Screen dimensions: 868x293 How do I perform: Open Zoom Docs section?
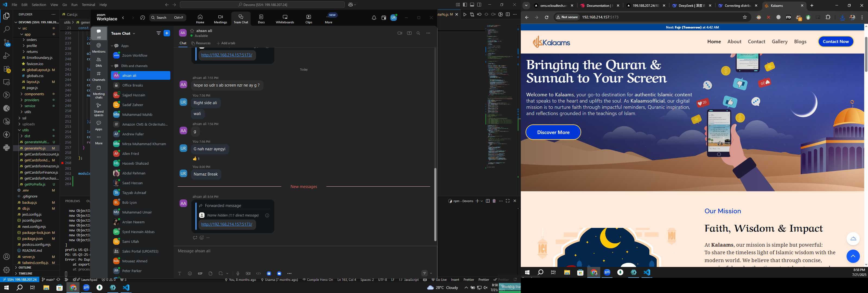261,19
